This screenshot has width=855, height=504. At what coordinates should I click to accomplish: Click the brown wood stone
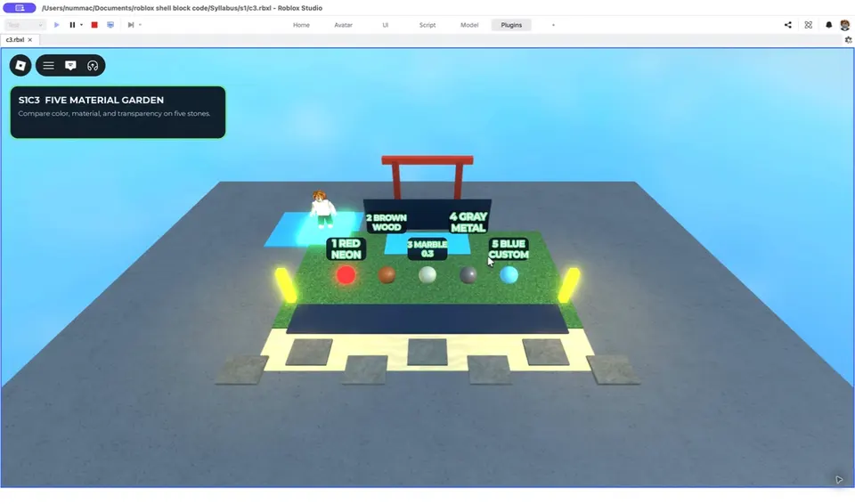pos(387,274)
